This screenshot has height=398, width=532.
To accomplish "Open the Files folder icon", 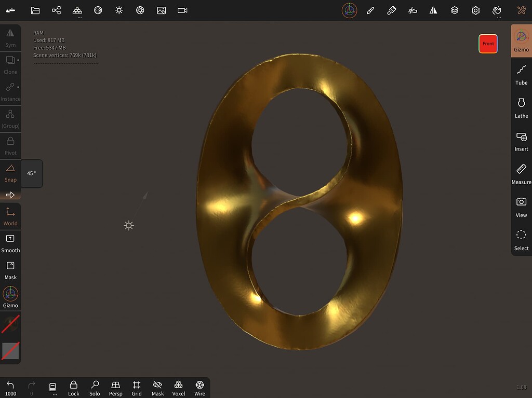I will (35, 10).
